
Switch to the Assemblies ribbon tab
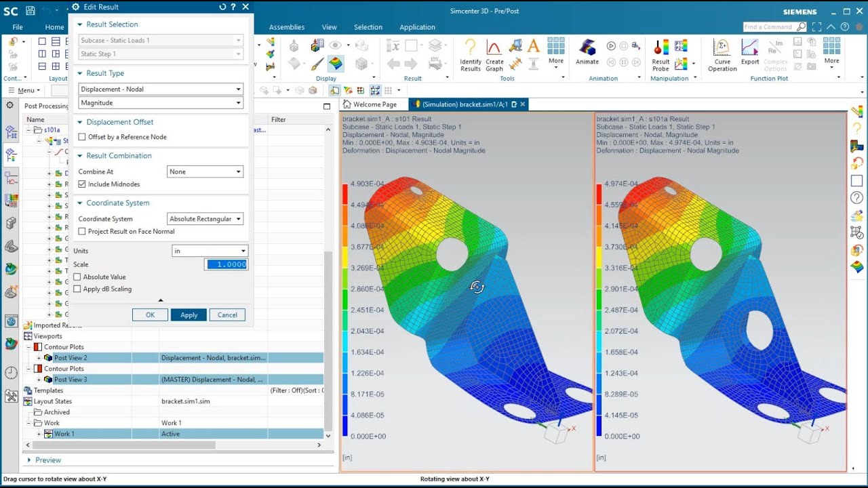tap(287, 27)
